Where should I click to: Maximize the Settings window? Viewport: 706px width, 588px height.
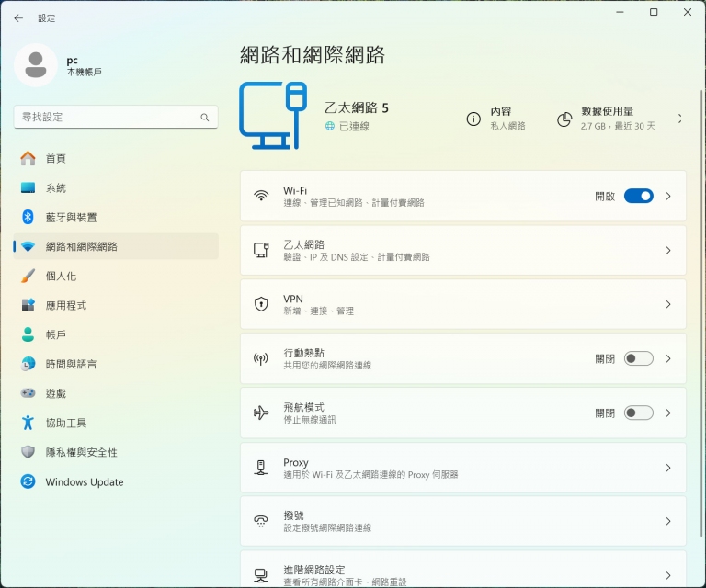654,12
